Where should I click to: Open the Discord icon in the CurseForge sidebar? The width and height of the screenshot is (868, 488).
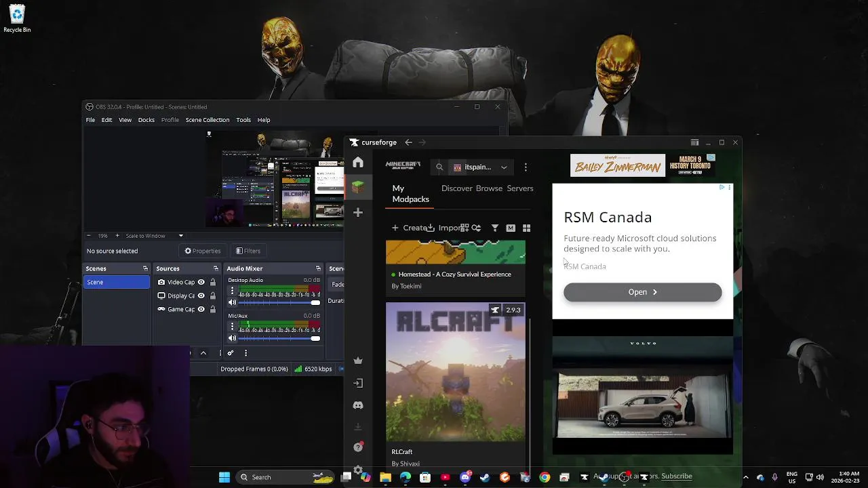[358, 405]
